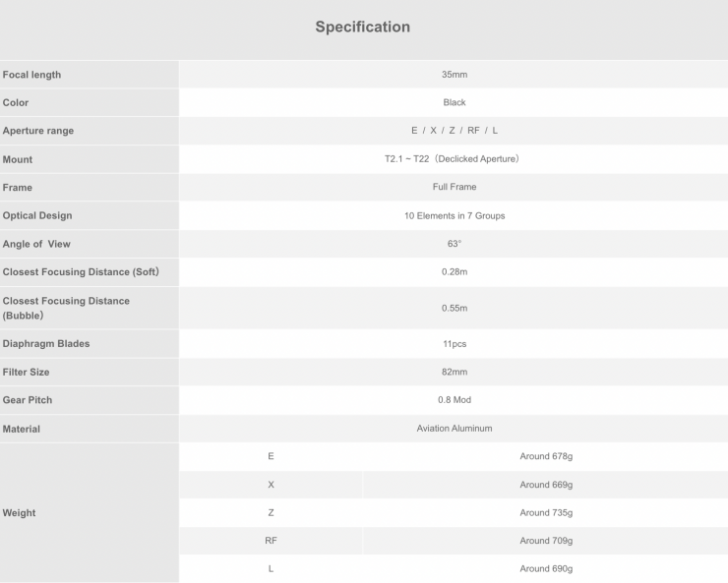728x583 pixels.
Task: Select the Full Frame value
Action: coord(454,187)
